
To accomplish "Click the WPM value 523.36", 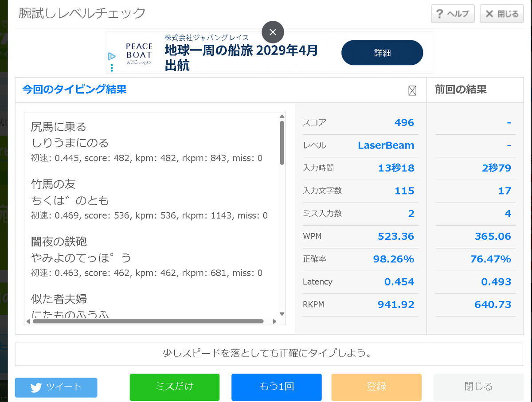I will (396, 236).
